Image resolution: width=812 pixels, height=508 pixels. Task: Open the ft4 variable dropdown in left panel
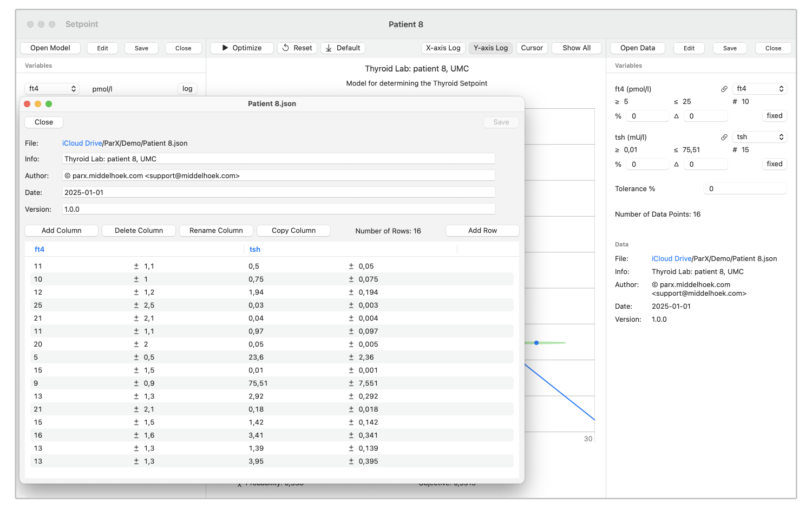coord(52,89)
